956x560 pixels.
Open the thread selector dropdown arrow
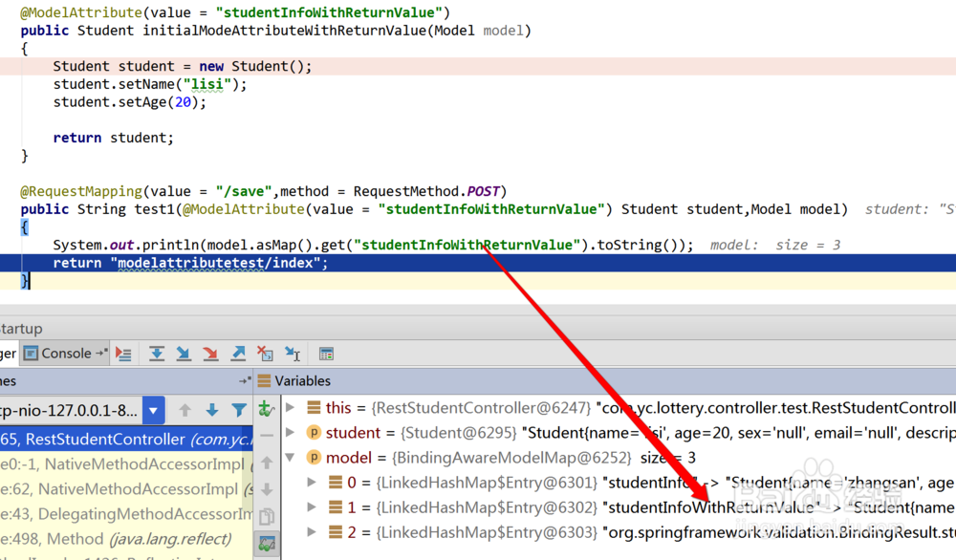tap(153, 411)
